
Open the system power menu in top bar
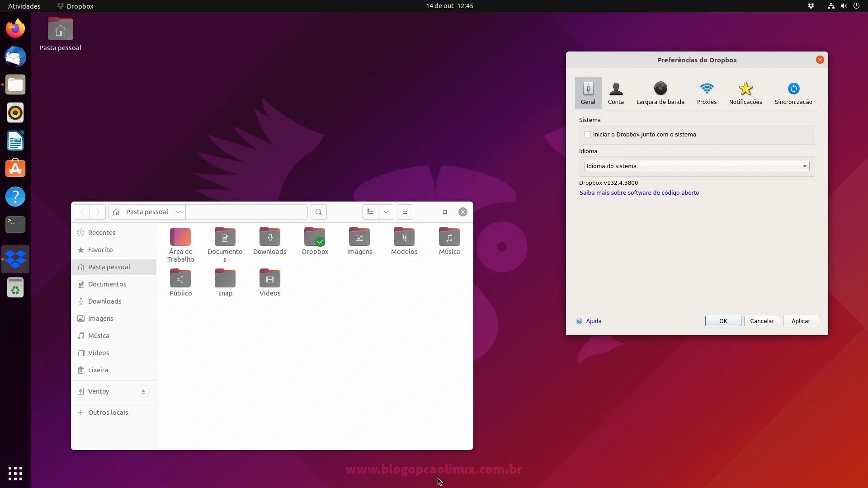click(856, 6)
